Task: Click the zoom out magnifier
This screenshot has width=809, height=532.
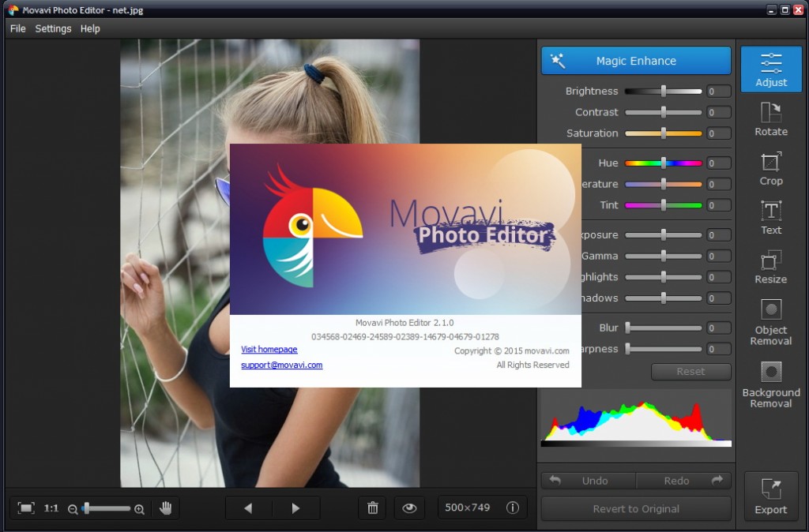Action: [73, 509]
